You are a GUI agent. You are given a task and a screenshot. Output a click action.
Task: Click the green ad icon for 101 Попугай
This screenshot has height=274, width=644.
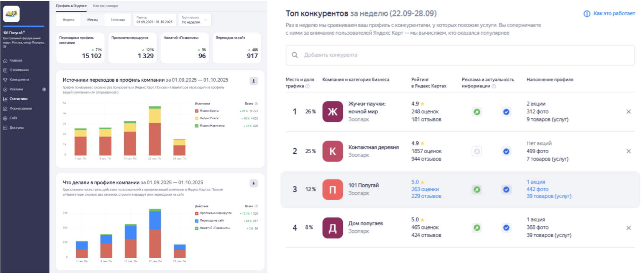[x=477, y=189]
